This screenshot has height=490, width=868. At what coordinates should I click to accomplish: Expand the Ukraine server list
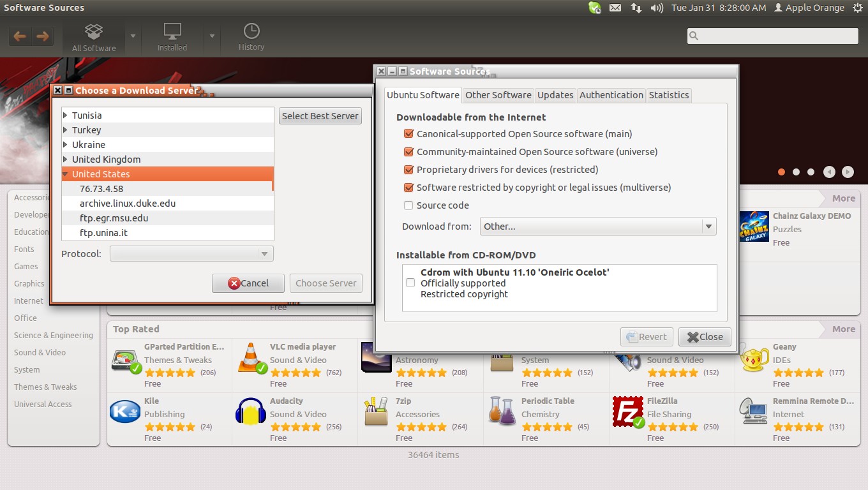pyautogui.click(x=65, y=145)
